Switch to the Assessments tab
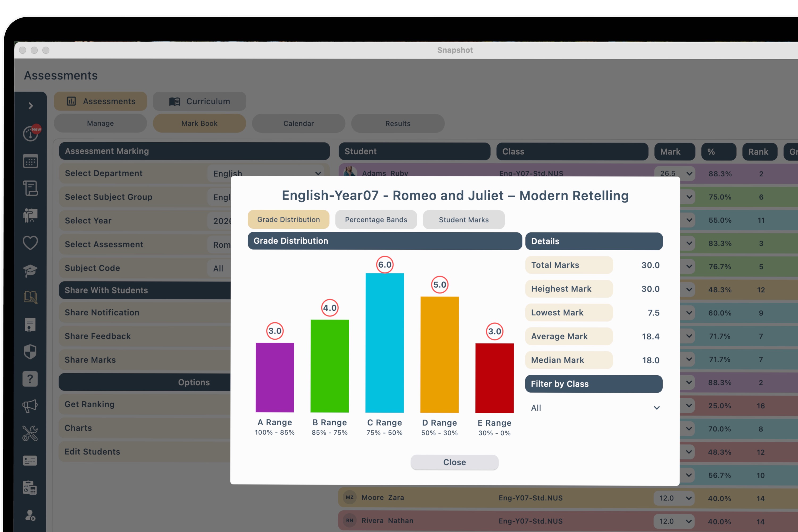Screen dimensions: 798x532 click(101, 101)
